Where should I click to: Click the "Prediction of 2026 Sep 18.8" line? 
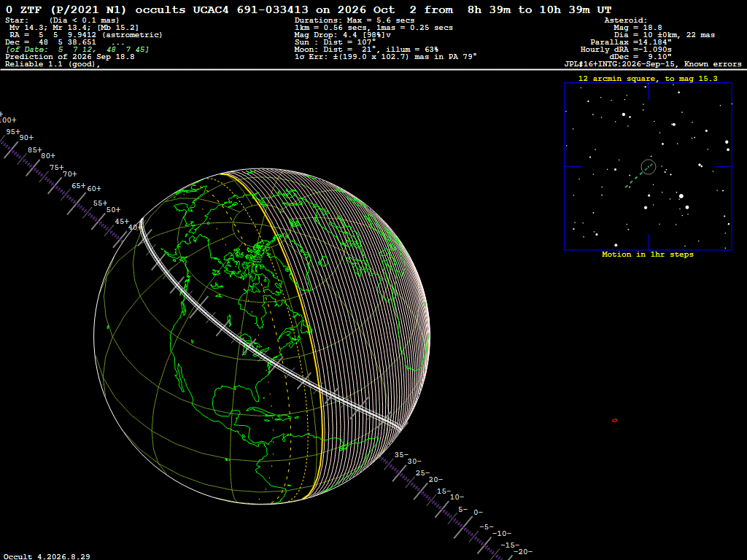(x=70, y=57)
